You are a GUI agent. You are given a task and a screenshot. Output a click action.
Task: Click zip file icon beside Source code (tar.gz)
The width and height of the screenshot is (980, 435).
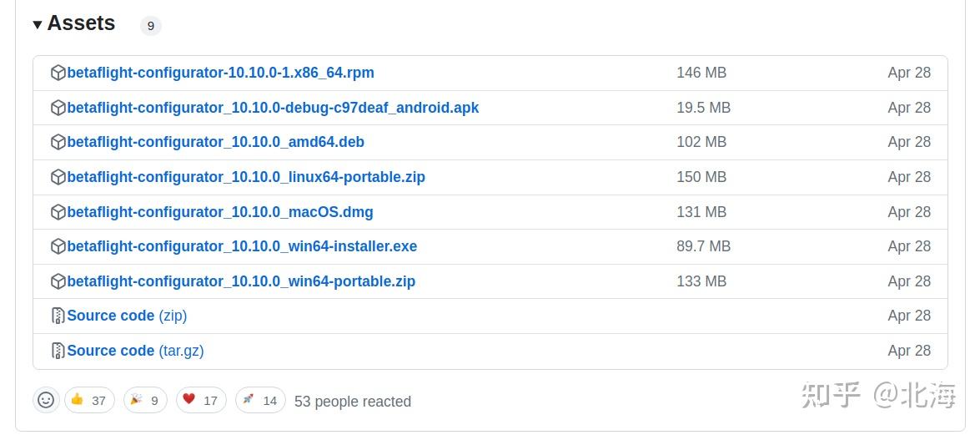tap(58, 351)
